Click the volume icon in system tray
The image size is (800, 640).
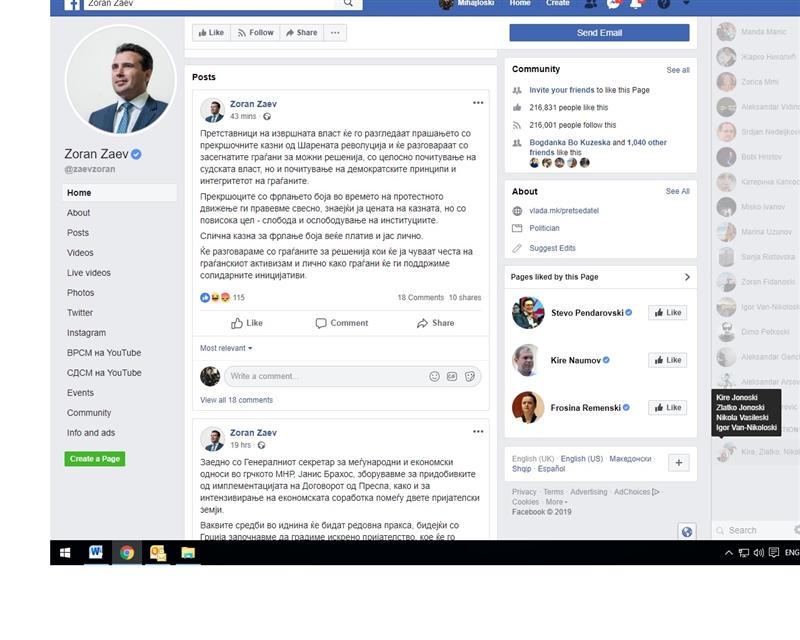click(758, 553)
